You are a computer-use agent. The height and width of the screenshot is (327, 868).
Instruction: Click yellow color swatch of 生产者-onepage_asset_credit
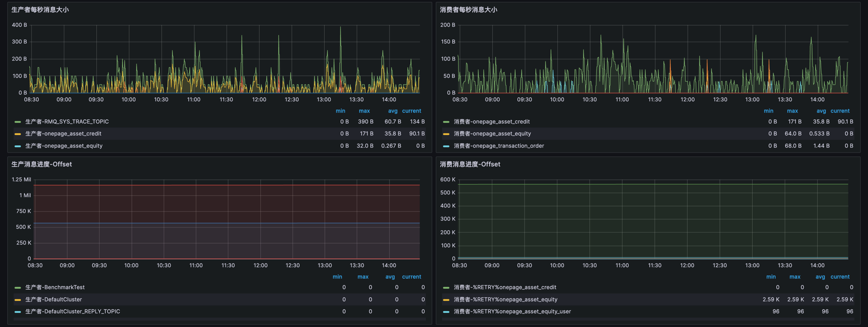point(18,134)
